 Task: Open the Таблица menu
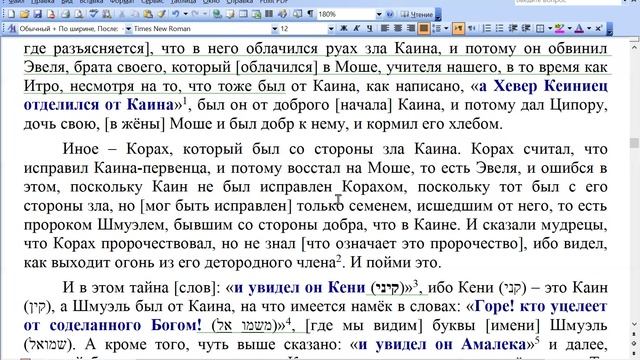183,2
